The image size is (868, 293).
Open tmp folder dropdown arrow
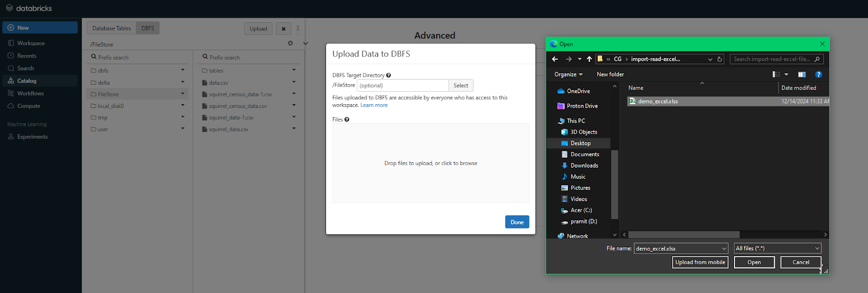[183, 117]
